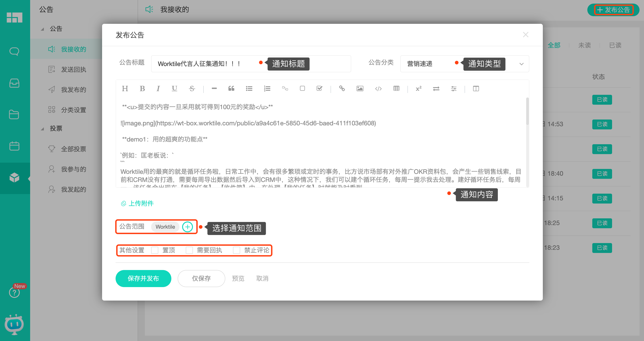644x341 pixels.
Task: Insert a code block with the </> icon
Action: tap(378, 89)
